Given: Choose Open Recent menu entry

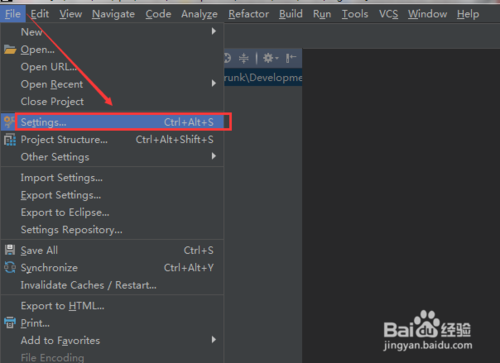Looking at the screenshot, I should pos(112,84).
